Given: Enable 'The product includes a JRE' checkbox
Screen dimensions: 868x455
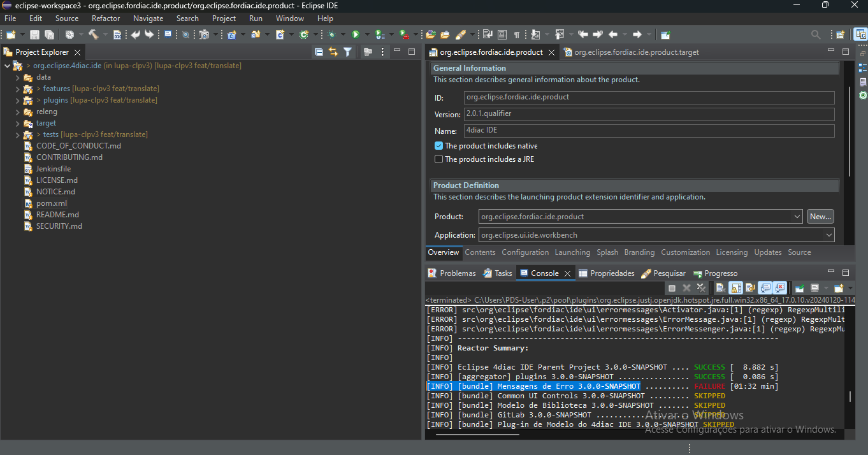Looking at the screenshot, I should point(438,159).
